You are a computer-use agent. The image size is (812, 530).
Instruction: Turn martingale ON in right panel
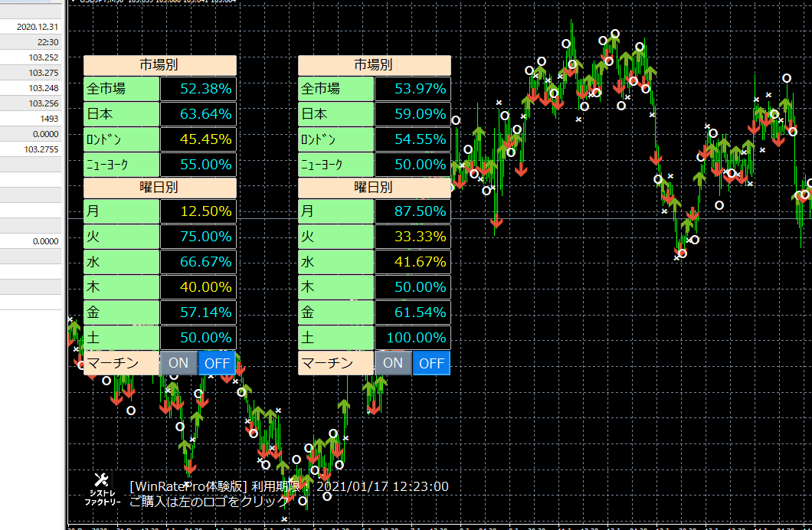392,363
